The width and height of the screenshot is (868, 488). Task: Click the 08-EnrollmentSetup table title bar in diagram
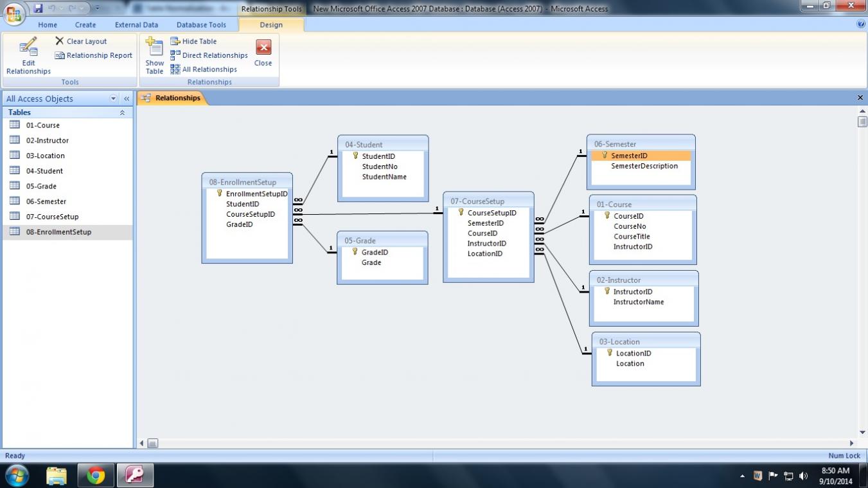click(x=247, y=182)
